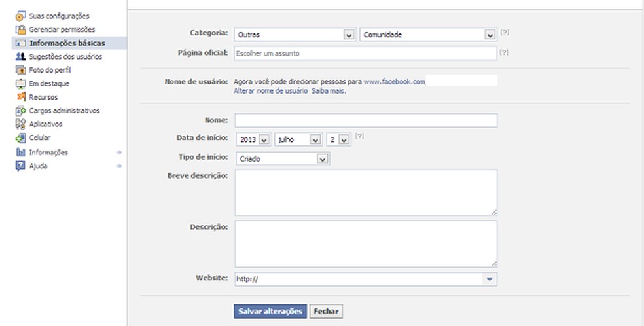Expand Informações arrow in sidebar
The width and height of the screenshot is (644, 326).
120,153
